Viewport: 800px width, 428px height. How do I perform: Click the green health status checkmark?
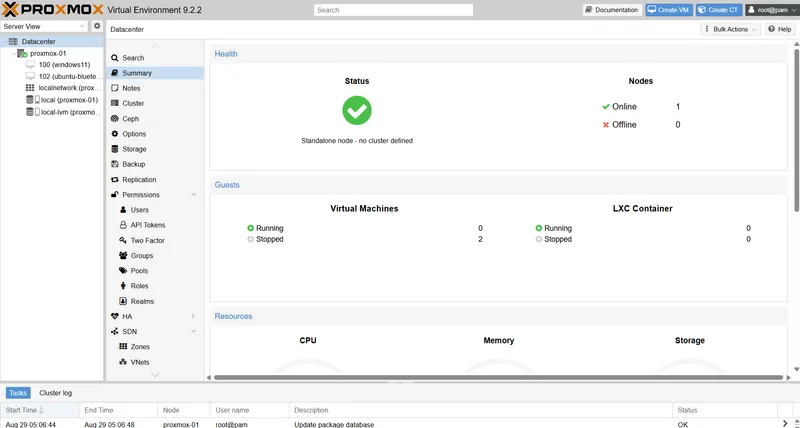pos(357,110)
